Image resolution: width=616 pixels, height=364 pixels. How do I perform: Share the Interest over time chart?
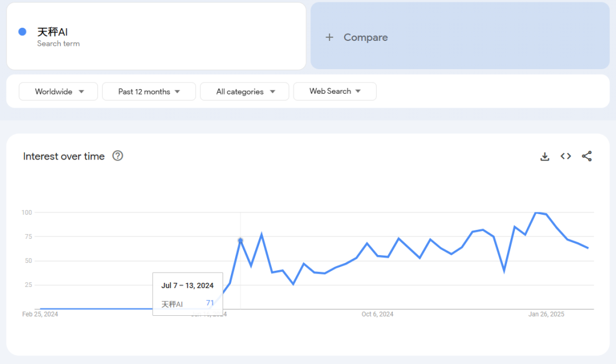pos(587,156)
